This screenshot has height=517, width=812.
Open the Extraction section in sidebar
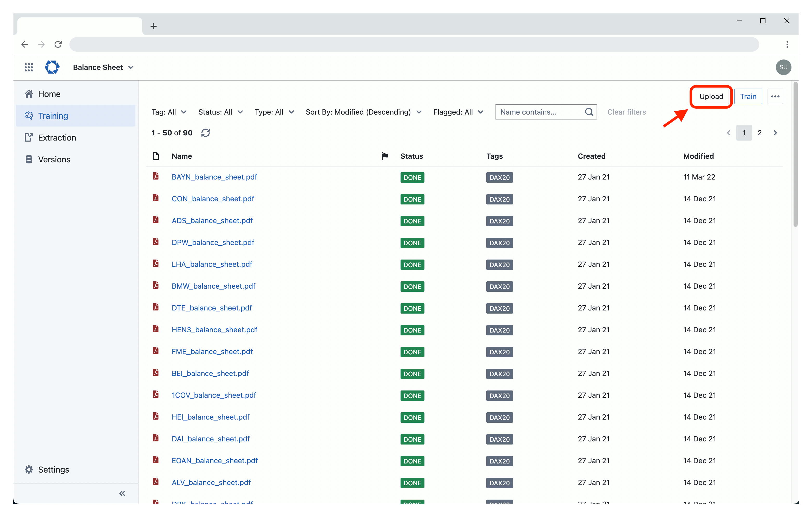[x=57, y=137]
